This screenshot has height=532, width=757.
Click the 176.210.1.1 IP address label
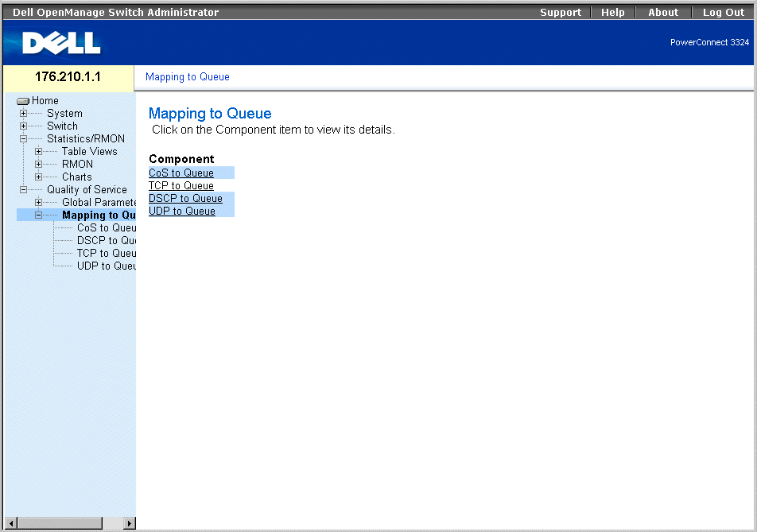coord(68,77)
